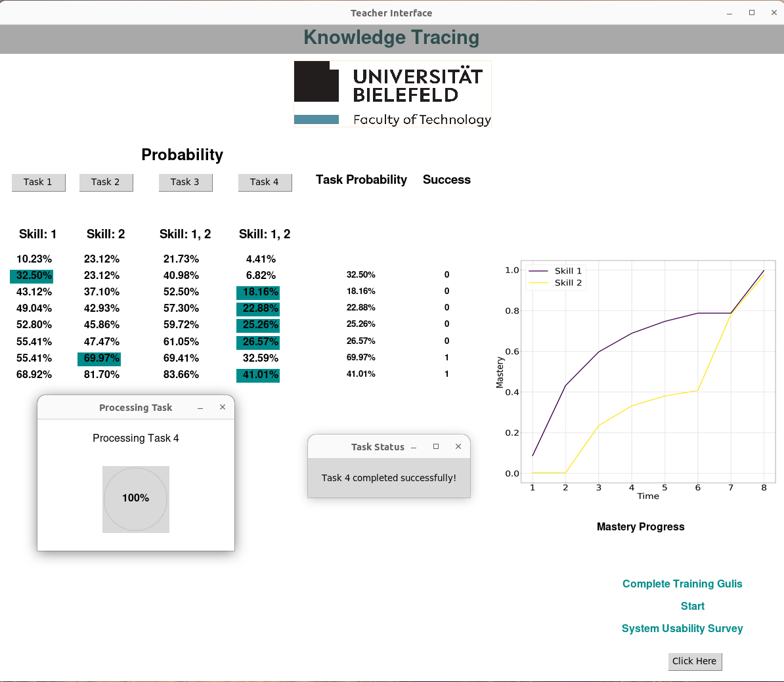This screenshot has width=784, height=682.
Task: Select the Task 3 button
Action: (x=185, y=182)
